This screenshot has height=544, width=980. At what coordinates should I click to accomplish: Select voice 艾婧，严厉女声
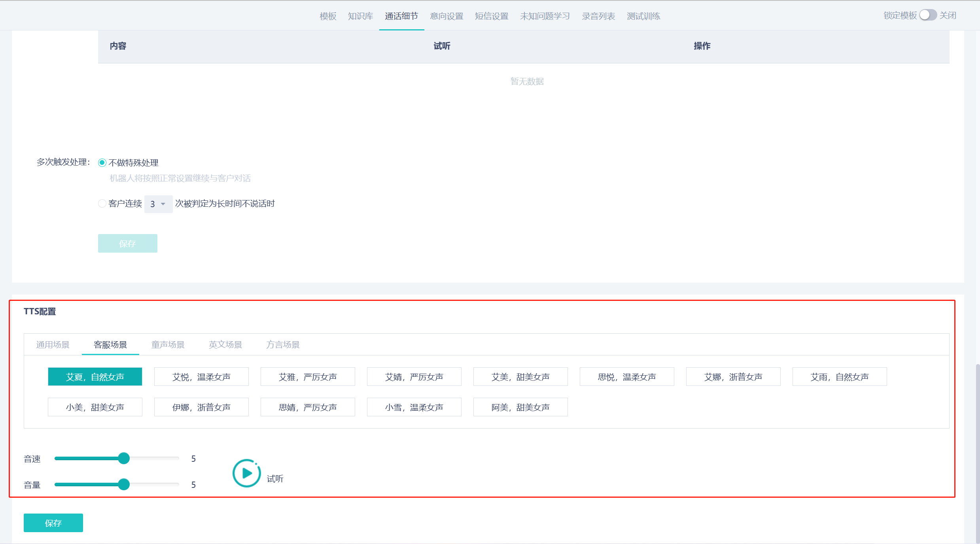414,376
